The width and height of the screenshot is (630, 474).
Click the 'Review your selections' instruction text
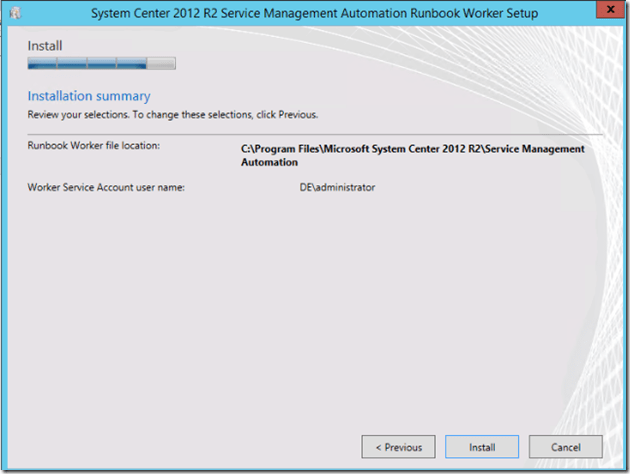pos(172,115)
